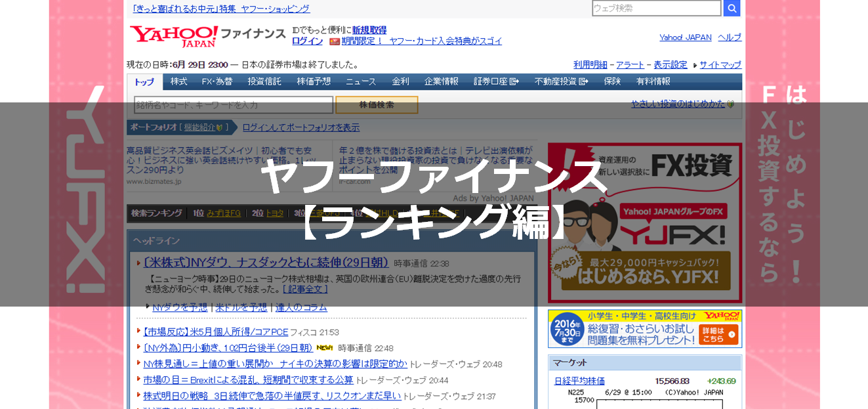This screenshot has width=868, height=409.
Task: Open the 表示設定 link
Action: coord(671,64)
